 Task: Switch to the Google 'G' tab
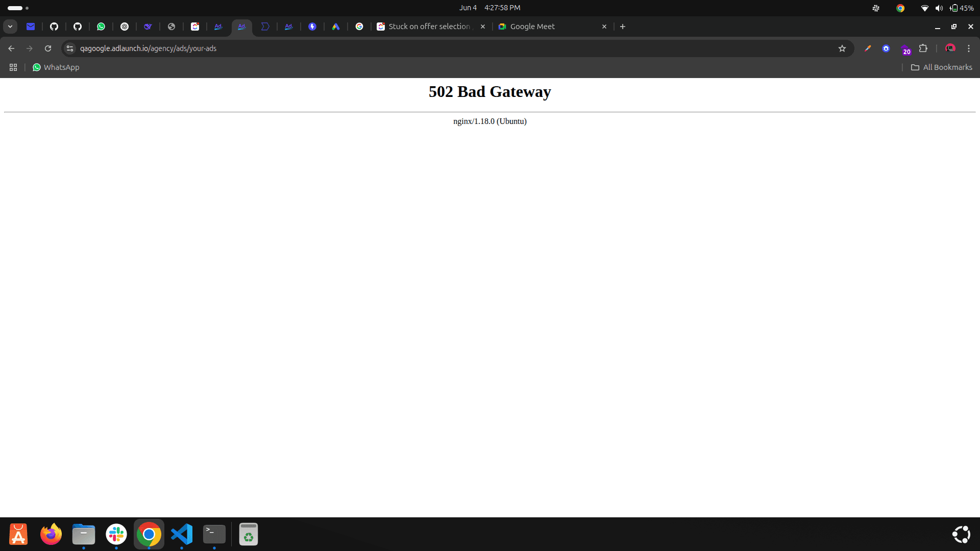click(x=359, y=27)
